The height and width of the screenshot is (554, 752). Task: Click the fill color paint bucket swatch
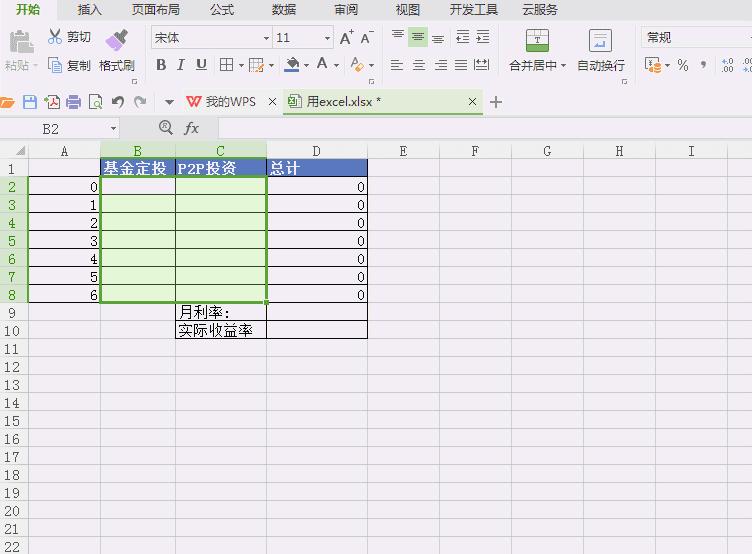[x=292, y=65]
